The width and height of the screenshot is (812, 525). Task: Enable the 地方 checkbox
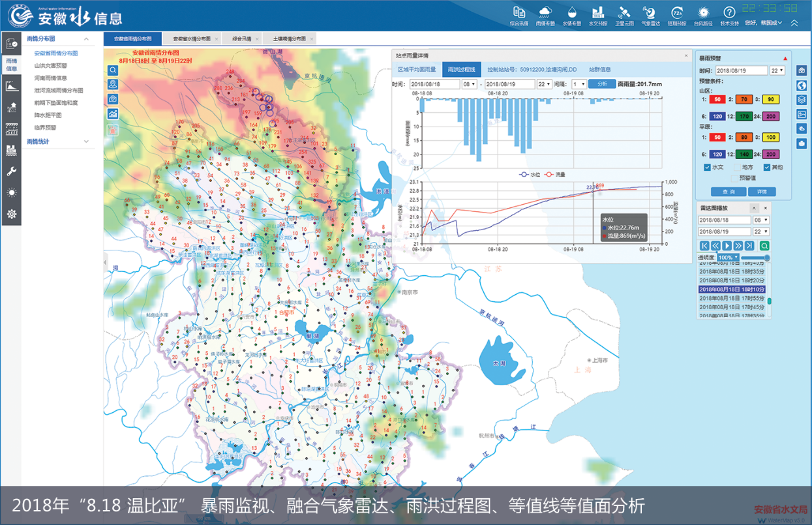click(737, 168)
